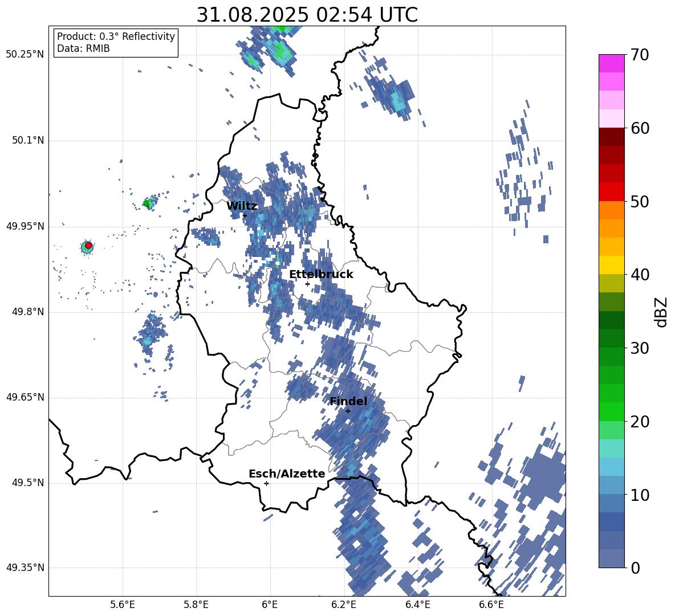Click the 49.5°N latitude label
Viewport: 675px width, 616px height.
(x=27, y=483)
